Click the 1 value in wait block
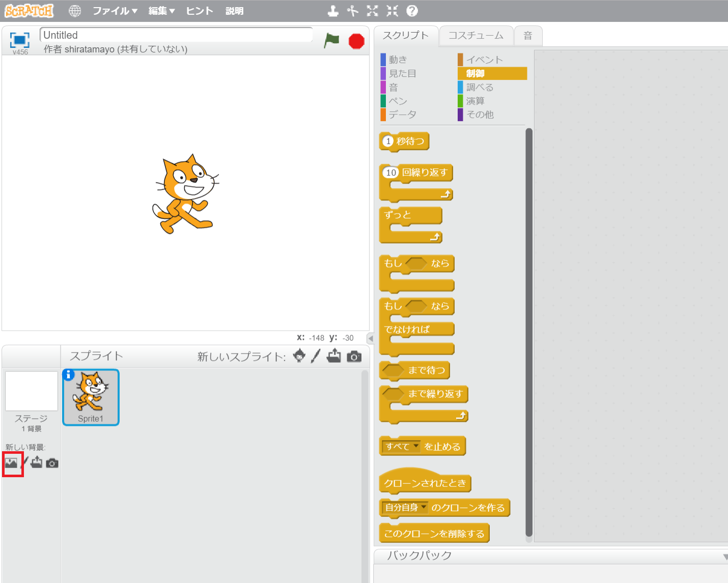This screenshot has width=728, height=583. (x=388, y=141)
